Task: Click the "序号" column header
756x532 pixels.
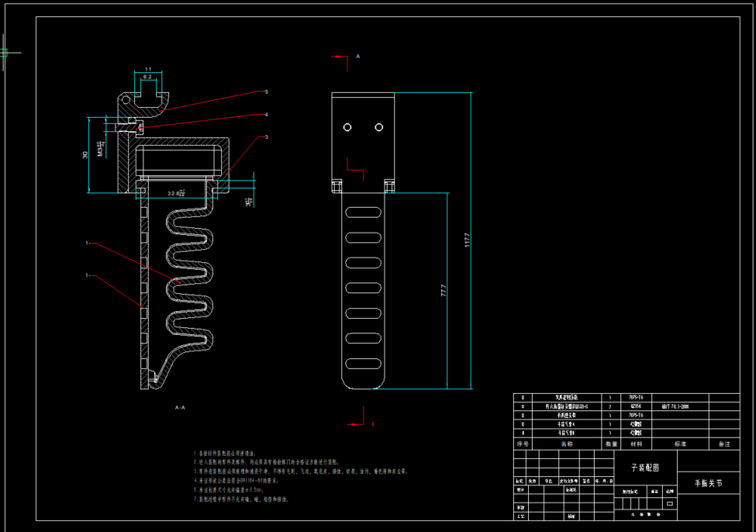Action: pyautogui.click(x=523, y=444)
